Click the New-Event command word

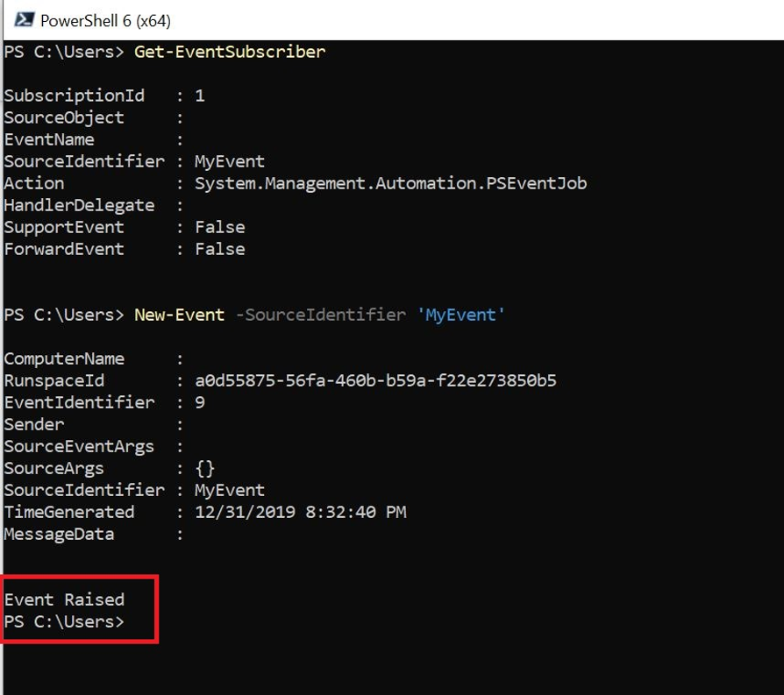179,315
